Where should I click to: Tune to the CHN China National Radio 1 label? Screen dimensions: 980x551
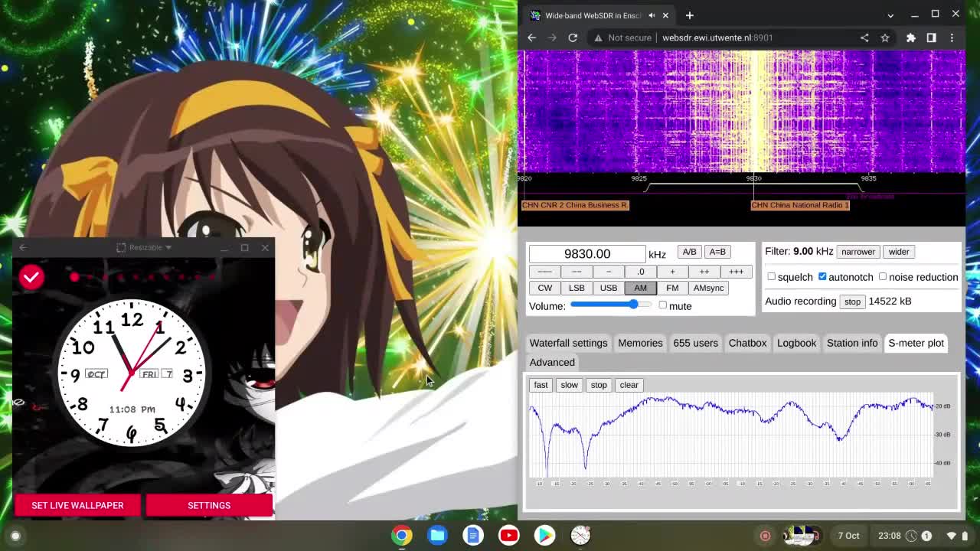point(800,205)
